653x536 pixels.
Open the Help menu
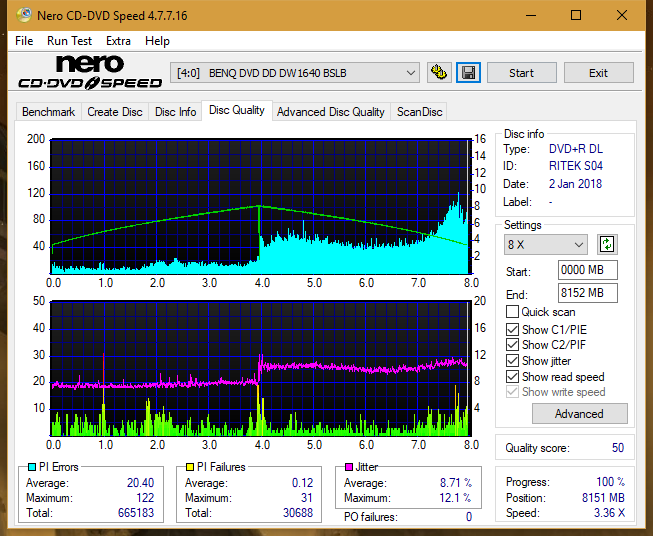pyautogui.click(x=157, y=41)
